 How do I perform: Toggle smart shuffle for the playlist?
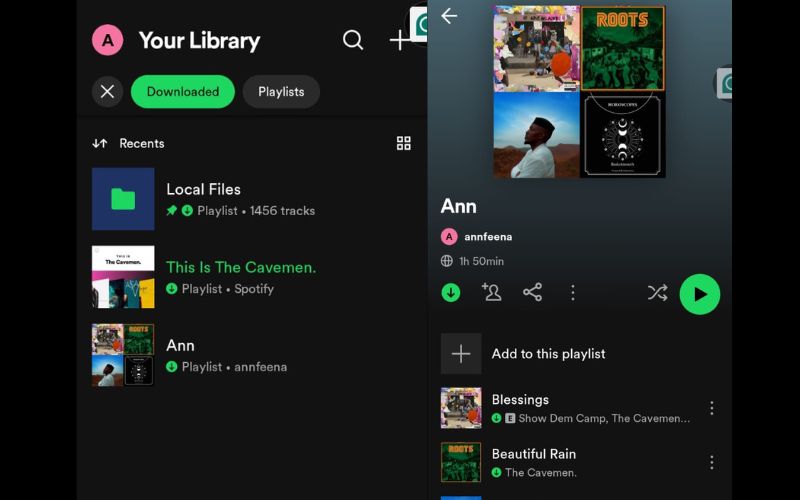coord(657,292)
